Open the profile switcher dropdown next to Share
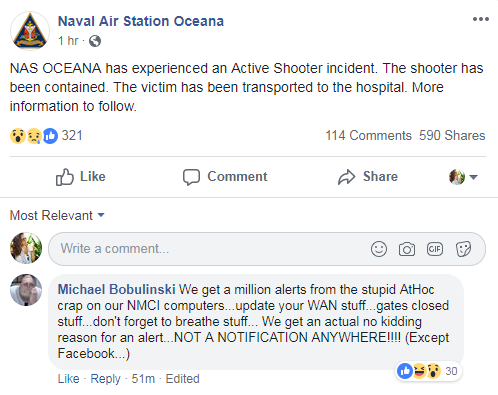 coord(463,177)
